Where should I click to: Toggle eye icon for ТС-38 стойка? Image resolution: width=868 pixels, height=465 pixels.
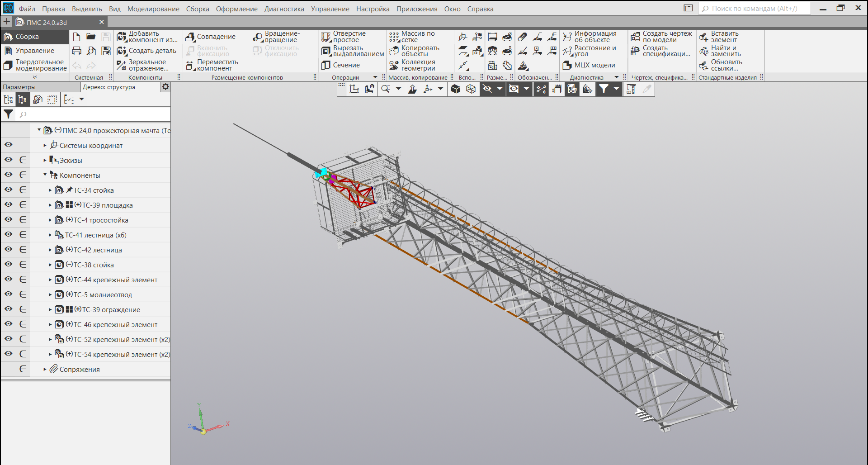click(x=9, y=264)
